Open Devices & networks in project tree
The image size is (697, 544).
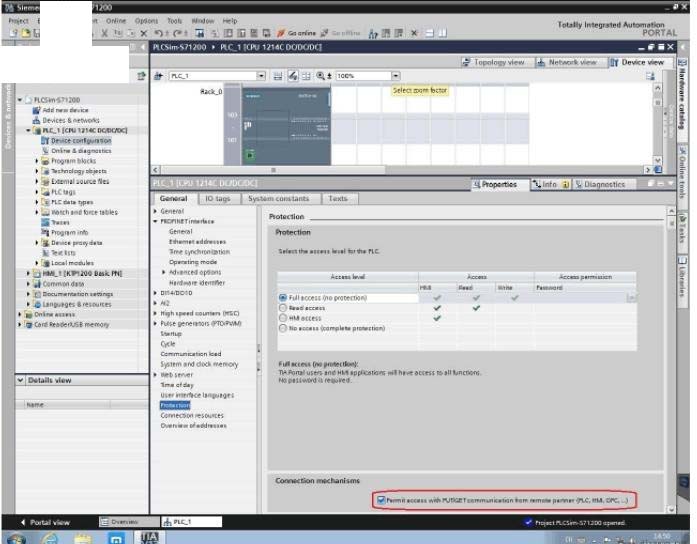point(70,120)
